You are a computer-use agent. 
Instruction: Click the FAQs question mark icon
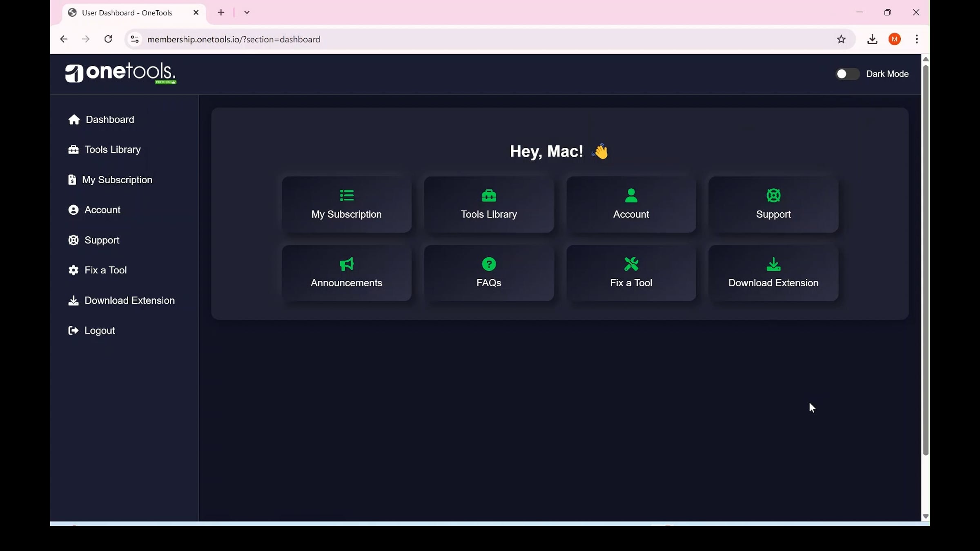[x=489, y=264]
